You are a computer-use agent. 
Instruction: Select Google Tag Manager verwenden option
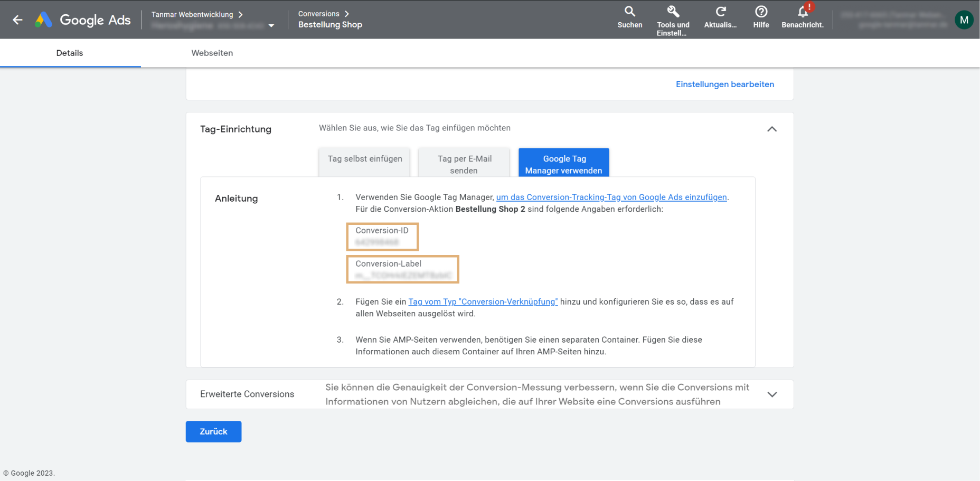pyautogui.click(x=564, y=163)
